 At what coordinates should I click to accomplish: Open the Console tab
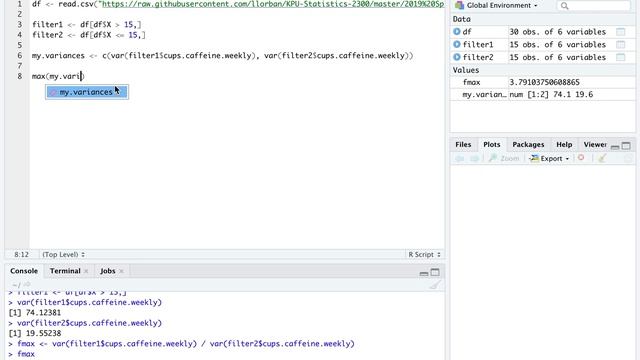point(24,271)
